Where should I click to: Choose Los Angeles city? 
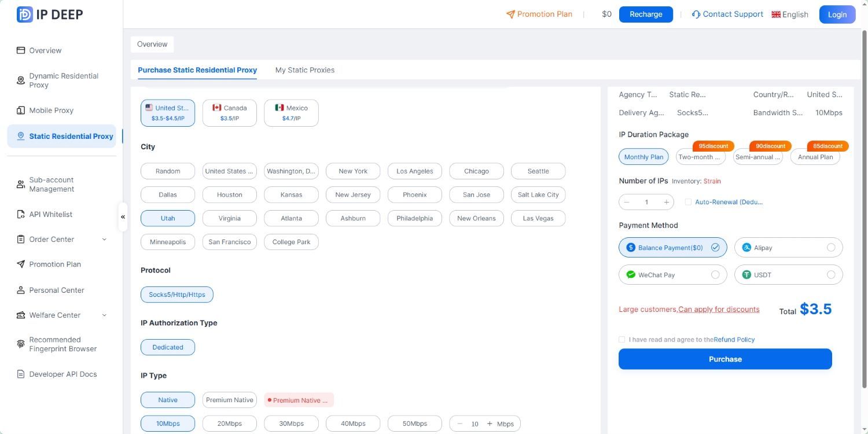[414, 171]
